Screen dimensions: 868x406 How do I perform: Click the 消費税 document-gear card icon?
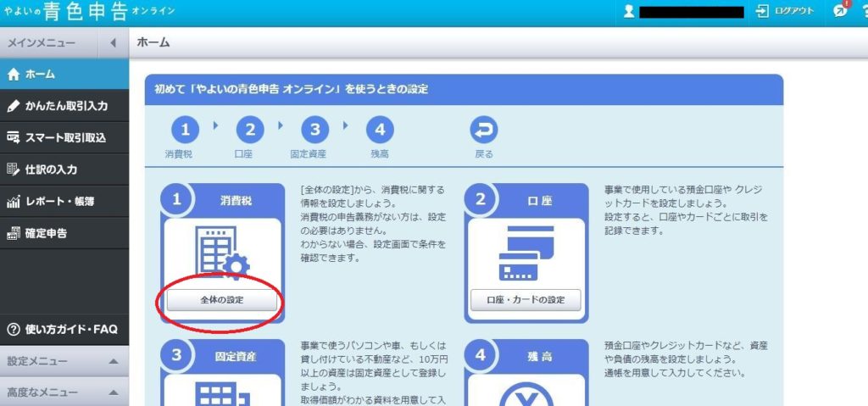pos(222,255)
